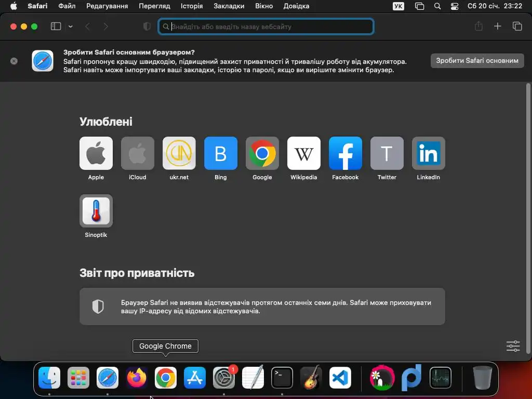Open start page customization settings icon
This screenshot has height=399, width=532.
tap(513, 346)
